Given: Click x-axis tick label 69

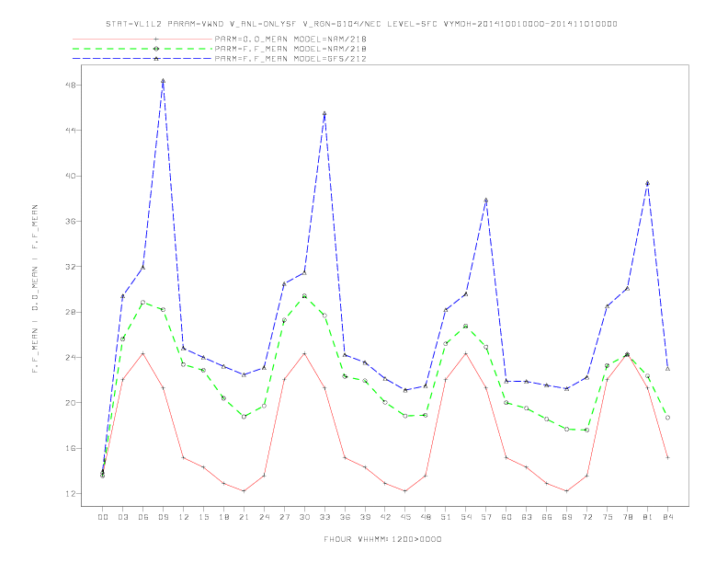Looking at the screenshot, I should pos(567,517).
